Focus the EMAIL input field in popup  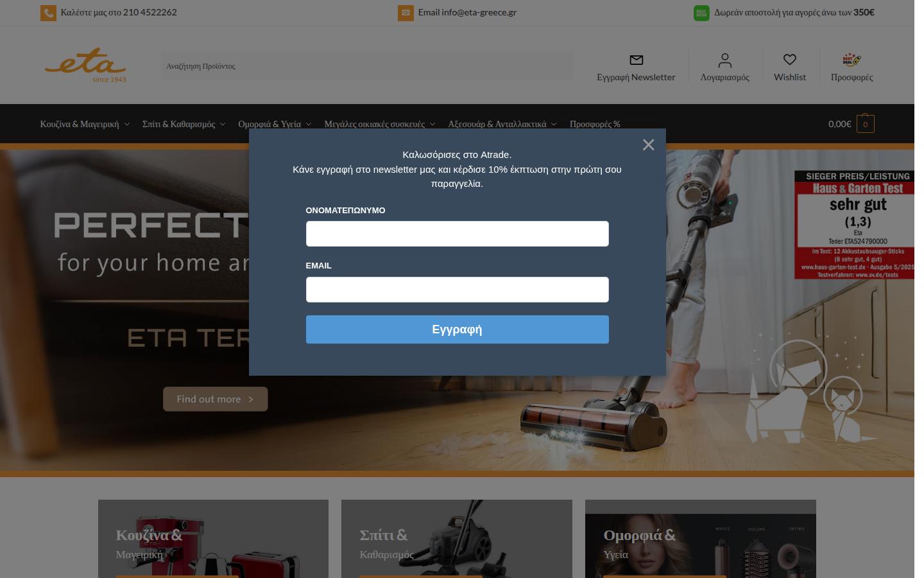[x=457, y=290]
